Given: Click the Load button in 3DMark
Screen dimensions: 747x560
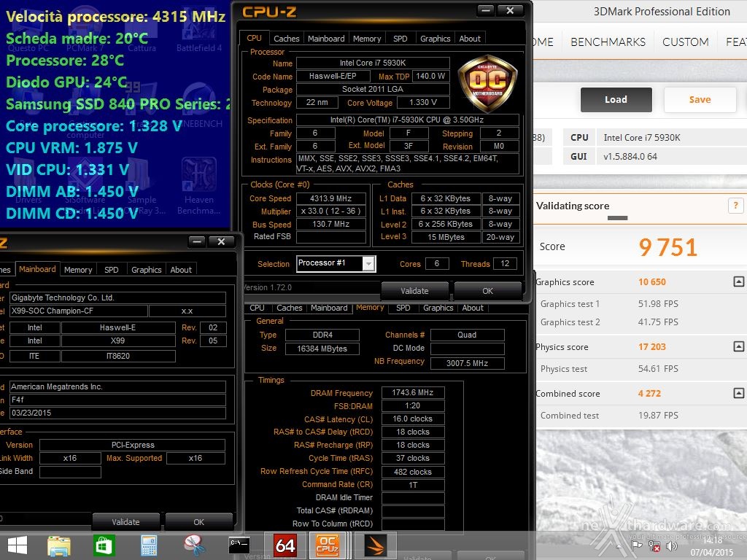Looking at the screenshot, I should point(616,99).
